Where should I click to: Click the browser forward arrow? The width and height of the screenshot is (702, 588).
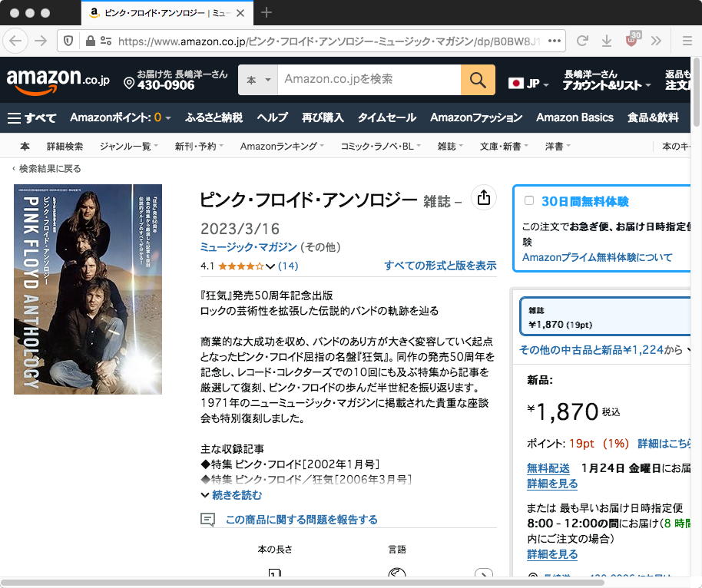[41, 41]
